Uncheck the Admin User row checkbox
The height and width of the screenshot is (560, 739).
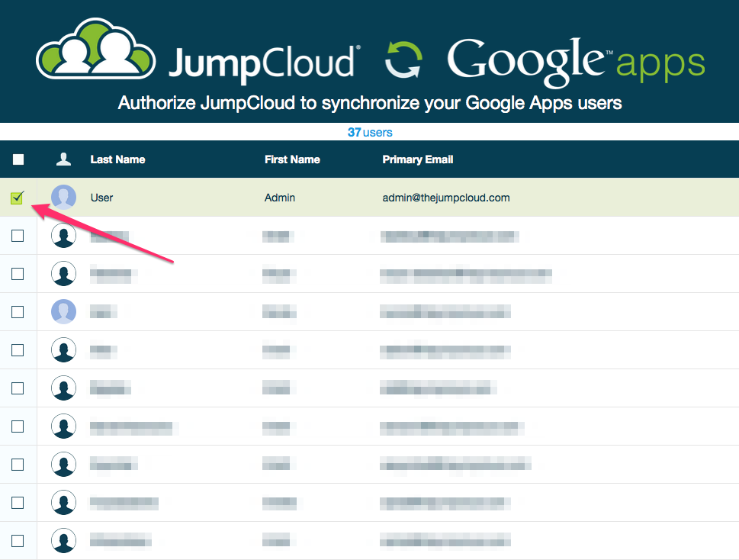pyautogui.click(x=18, y=198)
